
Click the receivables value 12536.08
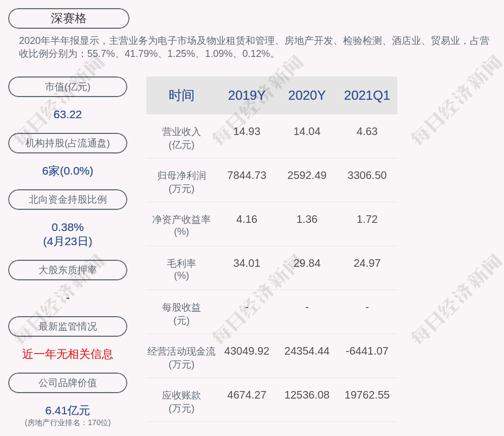coord(307,395)
